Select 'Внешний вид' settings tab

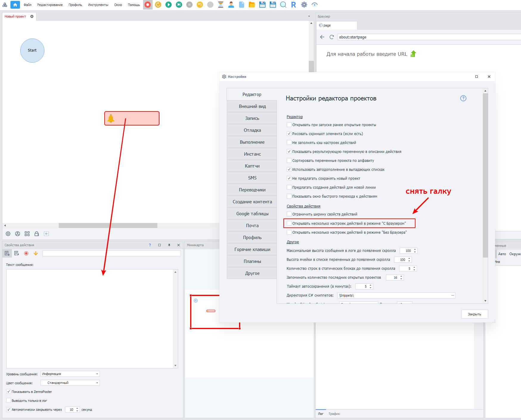tap(252, 106)
